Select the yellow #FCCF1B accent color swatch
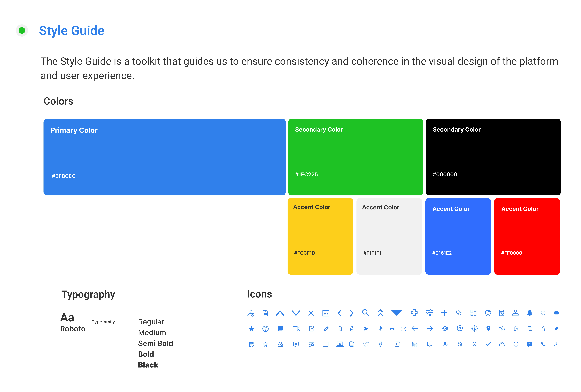Screen dimensions: 581x392 (x=320, y=236)
